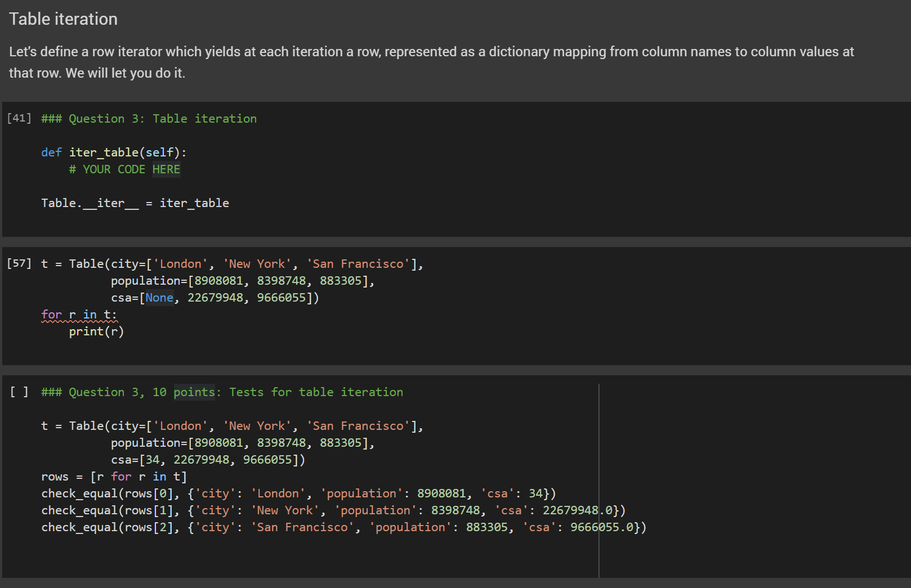Click the "rows = [r for r in t]" line
911x588 pixels.
(x=114, y=477)
